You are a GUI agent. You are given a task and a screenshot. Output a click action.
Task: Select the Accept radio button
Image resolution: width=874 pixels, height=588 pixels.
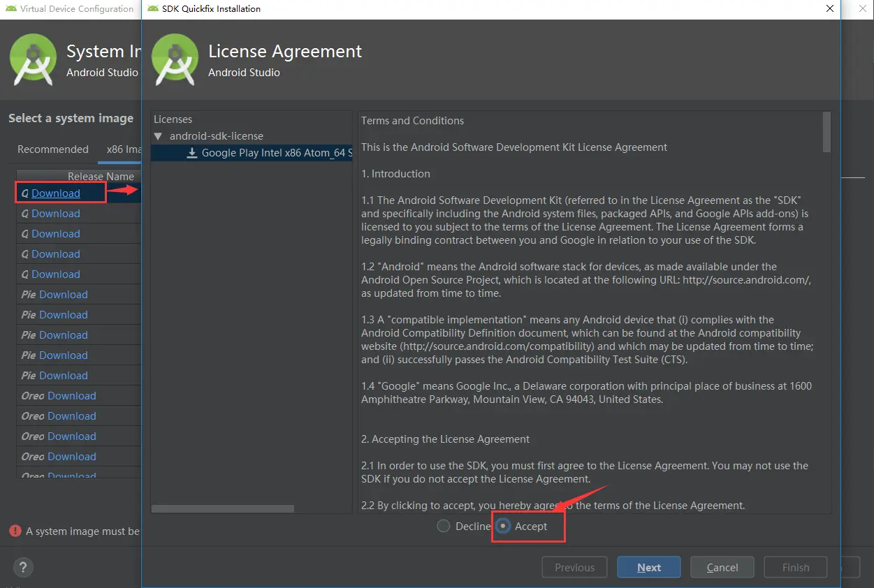coord(503,526)
